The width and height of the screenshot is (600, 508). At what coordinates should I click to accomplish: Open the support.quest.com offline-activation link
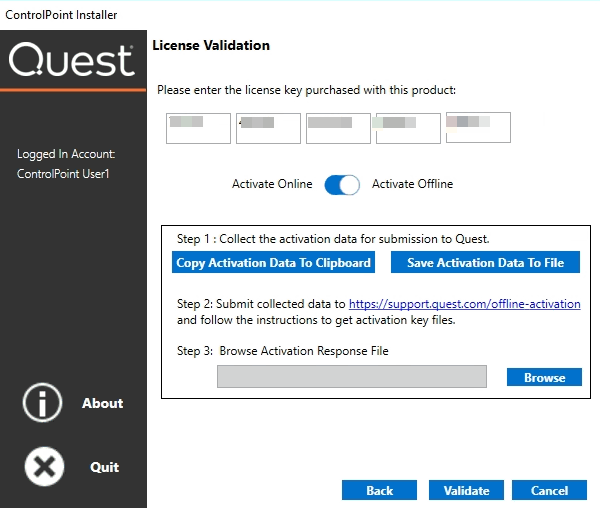coord(464,303)
